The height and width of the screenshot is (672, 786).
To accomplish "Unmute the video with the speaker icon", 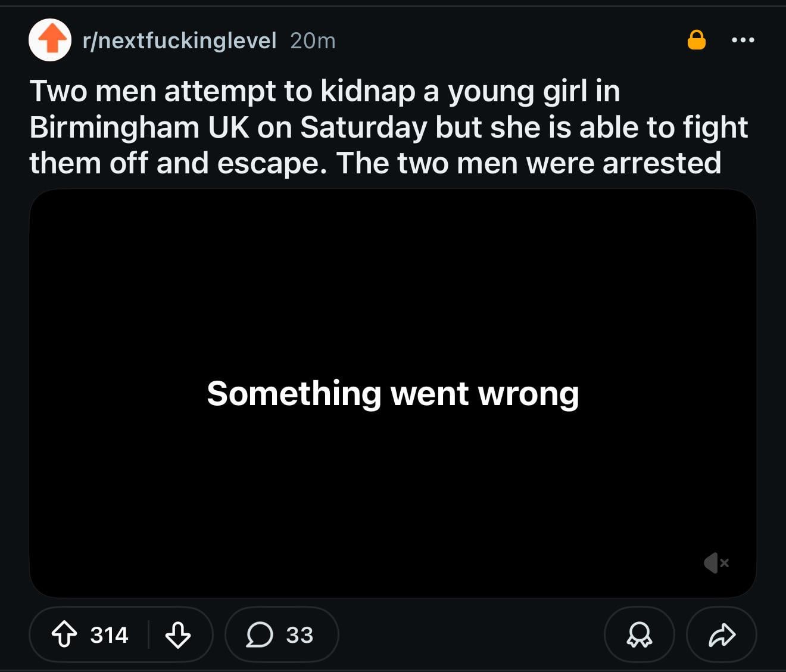I will pos(715,562).
